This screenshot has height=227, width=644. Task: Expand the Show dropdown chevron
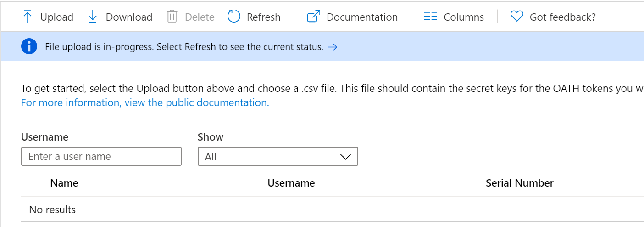coord(345,157)
